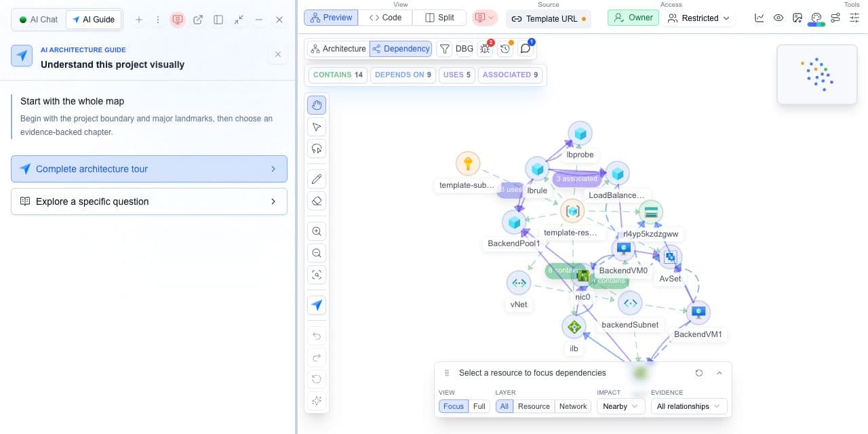Image resolution: width=868 pixels, height=434 pixels.
Task: Switch to Code view
Action: point(385,18)
